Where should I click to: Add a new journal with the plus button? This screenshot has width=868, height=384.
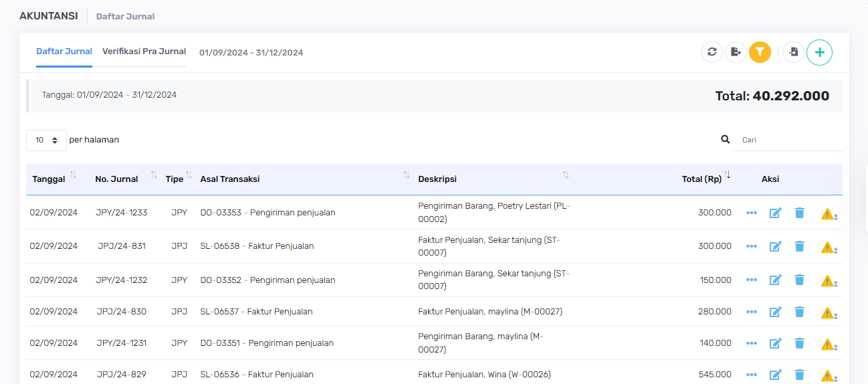[x=819, y=52]
